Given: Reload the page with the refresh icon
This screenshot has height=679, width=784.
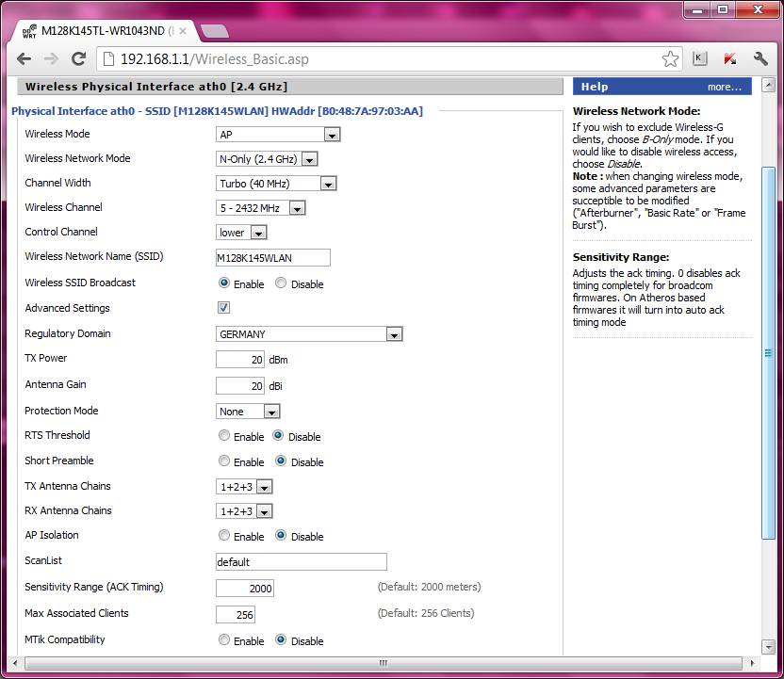Looking at the screenshot, I should 79,58.
